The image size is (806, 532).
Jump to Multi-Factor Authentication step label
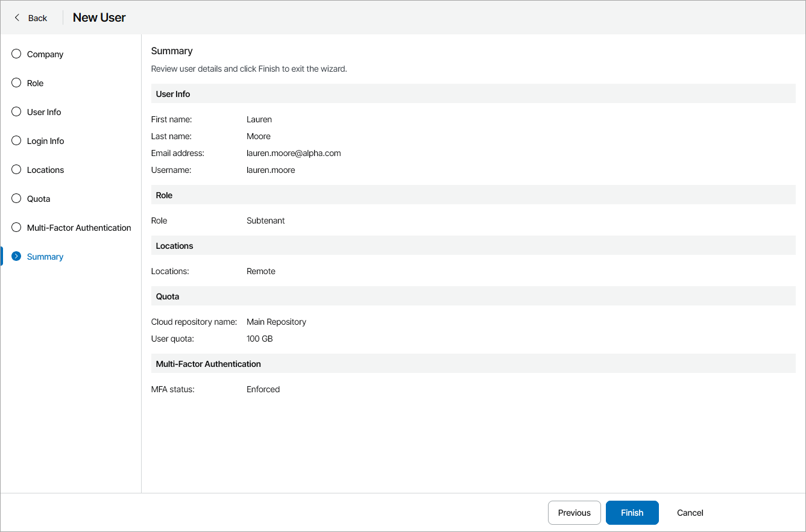pyautogui.click(x=79, y=228)
